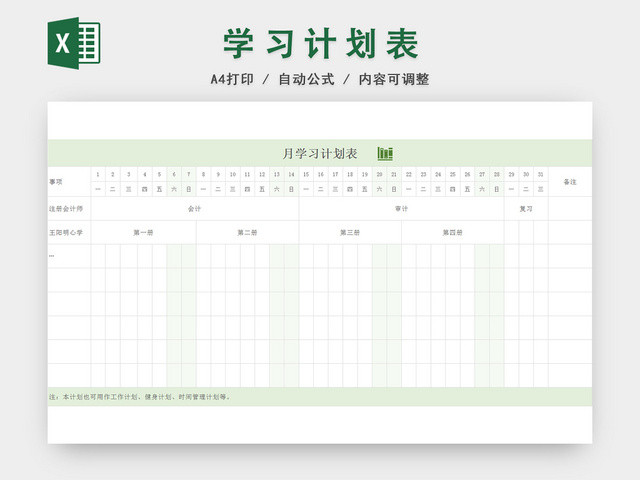Click the green Excel logo icon
The width and height of the screenshot is (640, 480).
[x=74, y=43]
